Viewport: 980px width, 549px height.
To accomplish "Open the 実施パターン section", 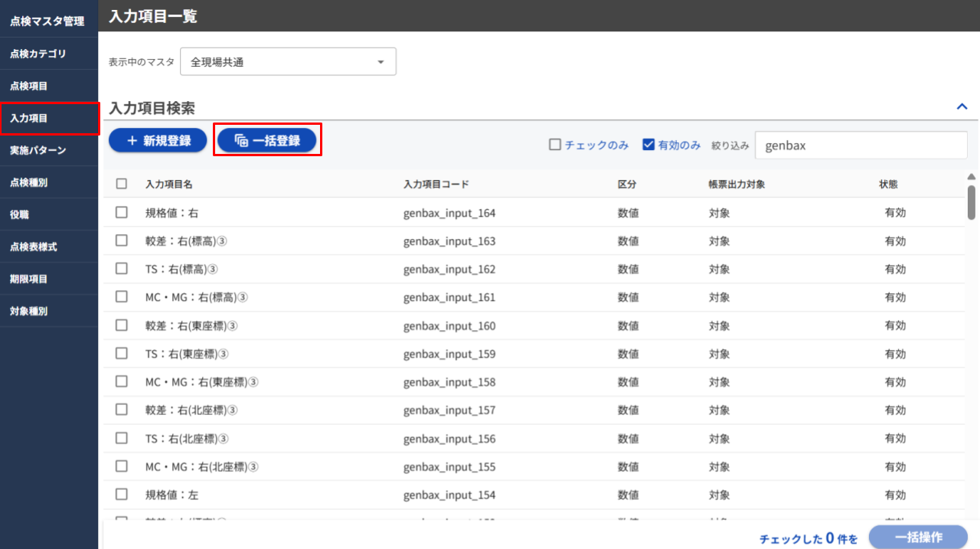I will coord(49,150).
